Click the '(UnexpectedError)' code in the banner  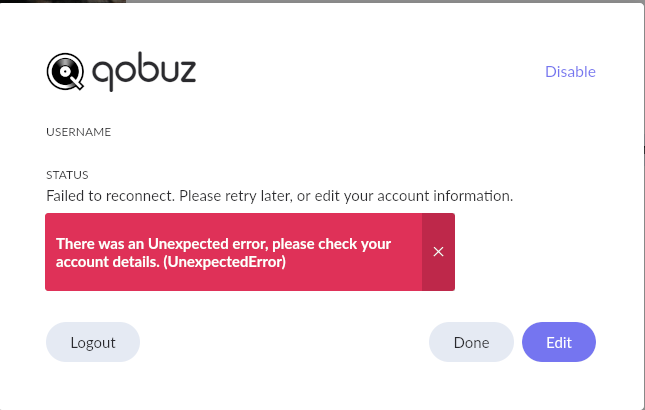(225, 262)
